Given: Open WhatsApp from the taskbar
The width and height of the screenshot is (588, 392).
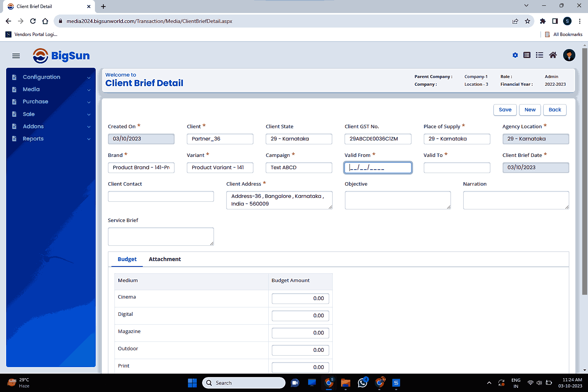Looking at the screenshot, I should click(362, 382).
